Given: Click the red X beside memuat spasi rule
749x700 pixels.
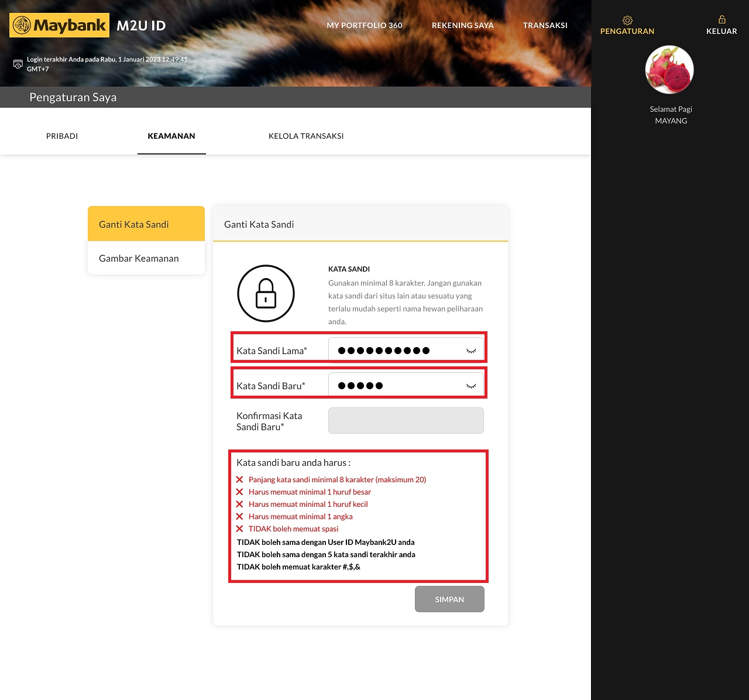Looking at the screenshot, I should pos(239,529).
